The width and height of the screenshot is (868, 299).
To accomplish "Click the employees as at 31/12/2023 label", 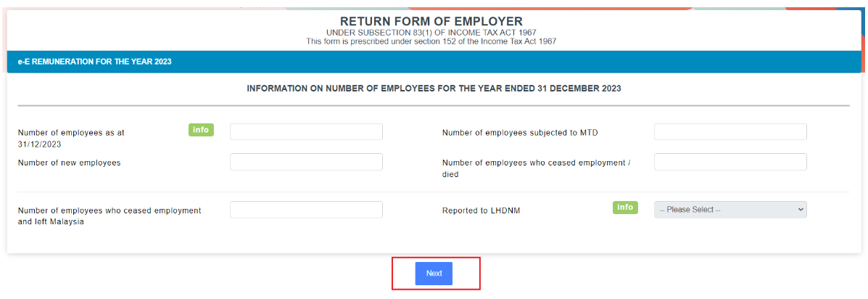I will point(71,138).
